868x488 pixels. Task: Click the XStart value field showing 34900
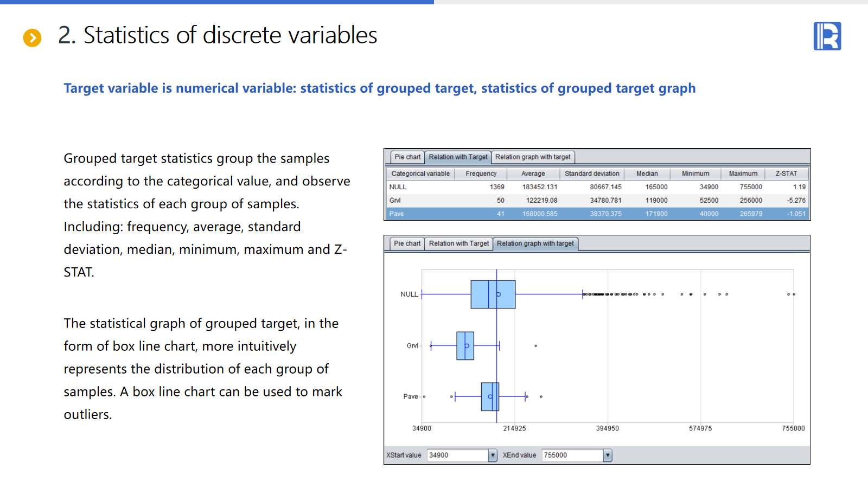click(457, 455)
